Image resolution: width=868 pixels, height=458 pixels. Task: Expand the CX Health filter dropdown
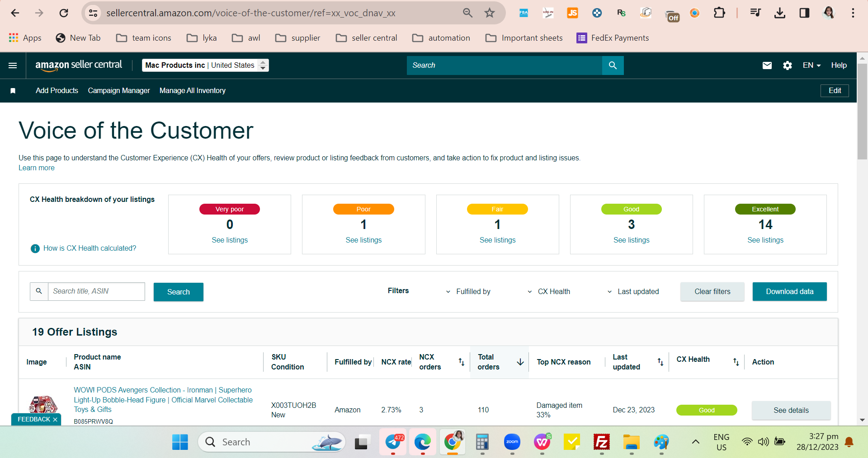[549, 292]
